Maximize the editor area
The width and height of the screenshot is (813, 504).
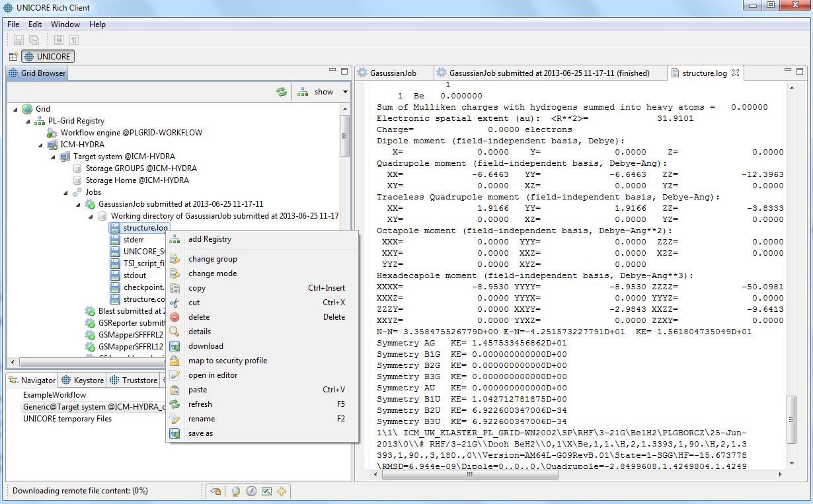pyautogui.click(x=800, y=71)
